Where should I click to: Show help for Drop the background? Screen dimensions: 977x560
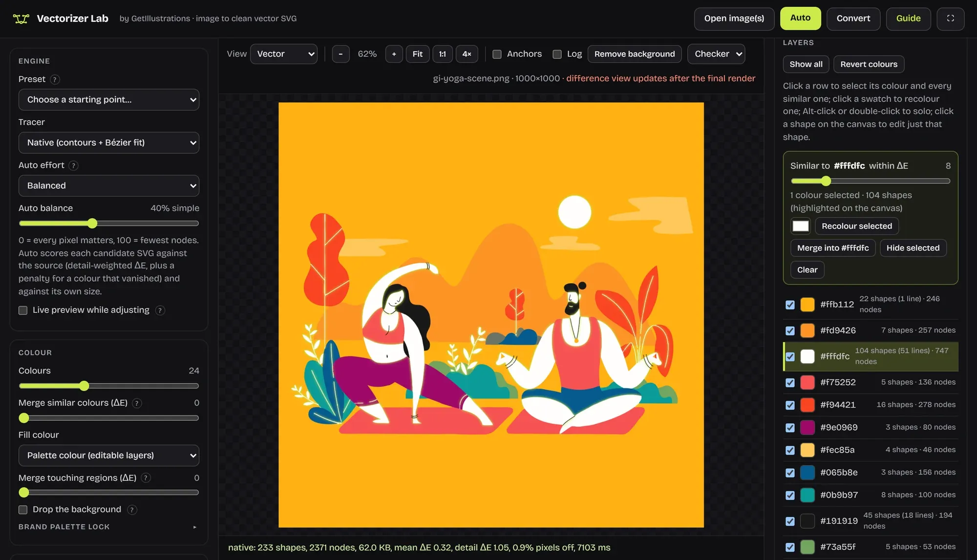(132, 510)
